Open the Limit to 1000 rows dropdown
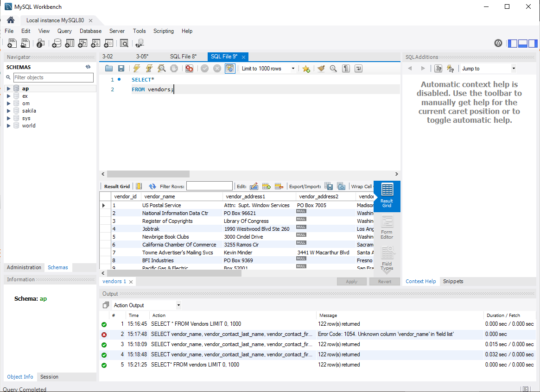The image size is (540, 392). tap(293, 68)
